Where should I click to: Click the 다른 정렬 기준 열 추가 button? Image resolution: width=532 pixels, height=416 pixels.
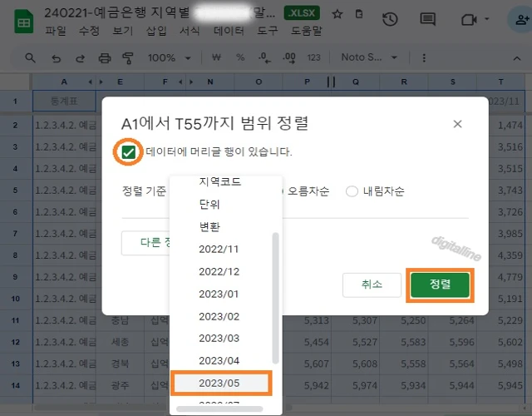[x=146, y=243]
